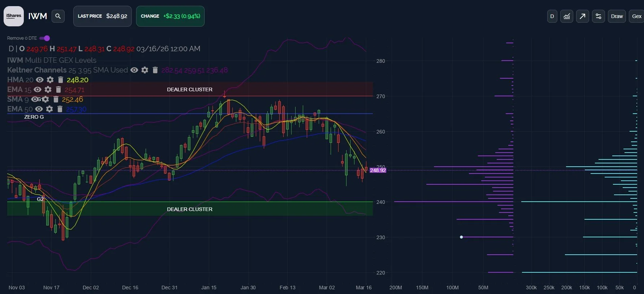Click the Last Price $248.92 box
The width and height of the screenshot is (644, 294).
pos(103,16)
